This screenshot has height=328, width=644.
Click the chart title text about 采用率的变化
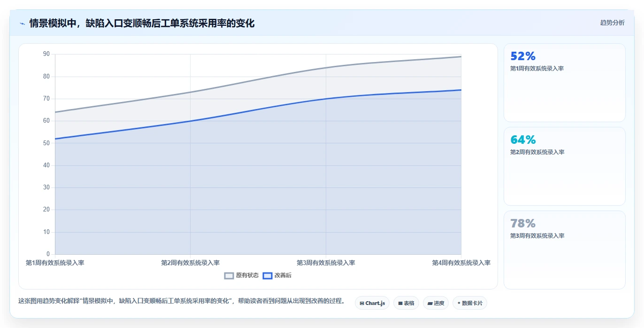tap(142, 23)
